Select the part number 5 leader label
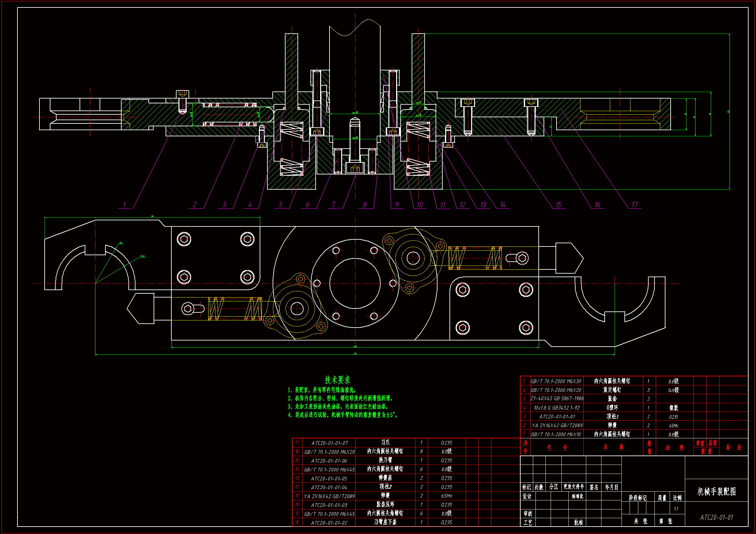 [281, 204]
